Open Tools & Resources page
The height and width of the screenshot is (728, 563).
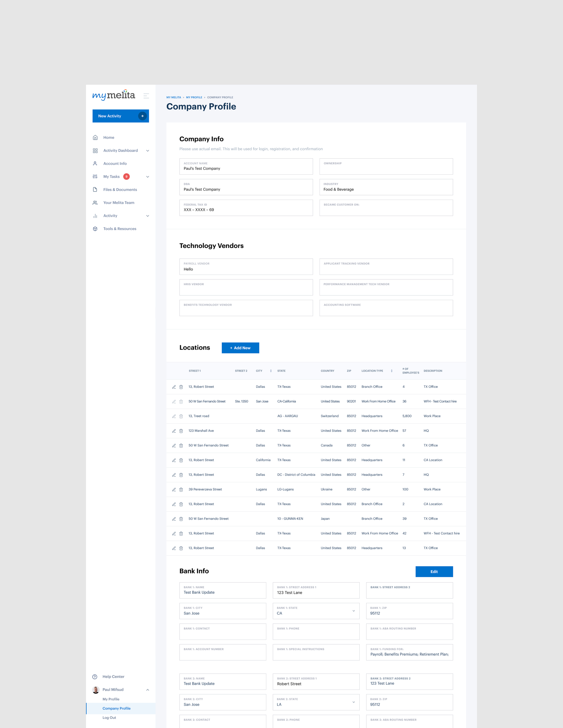[x=120, y=229]
